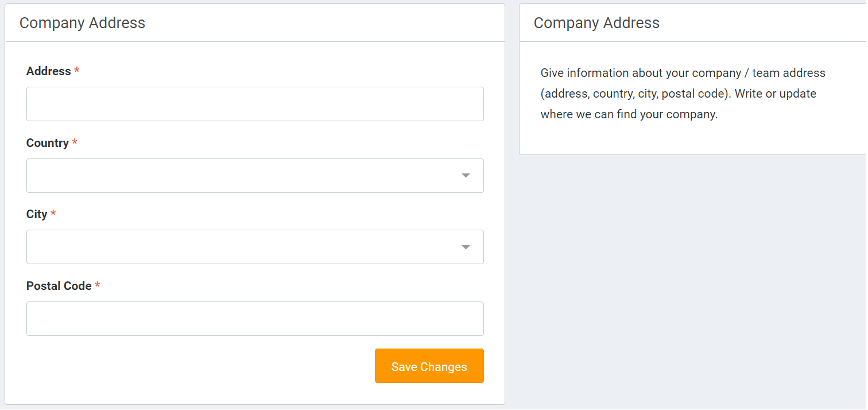Expand the City select box
Screen dimensions: 868x410
(x=241, y=247)
